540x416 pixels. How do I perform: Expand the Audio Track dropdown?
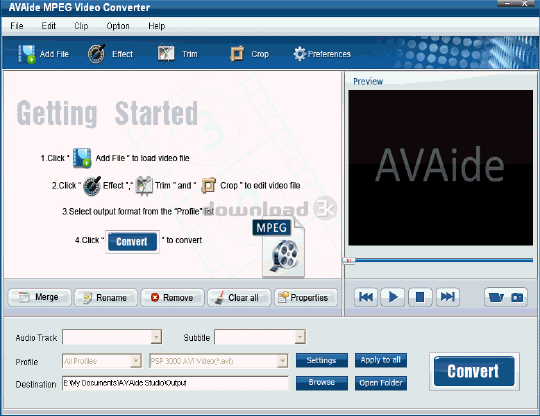point(156,337)
